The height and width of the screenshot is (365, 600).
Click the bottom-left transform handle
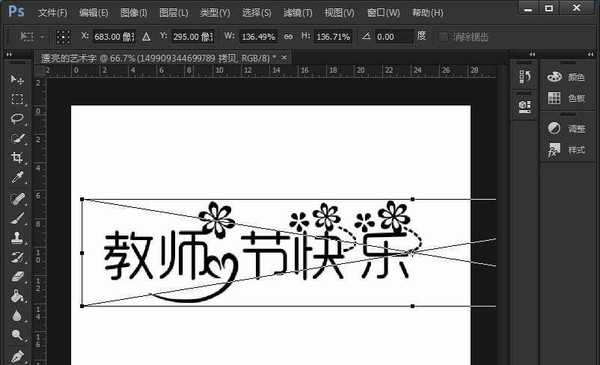[x=82, y=306]
